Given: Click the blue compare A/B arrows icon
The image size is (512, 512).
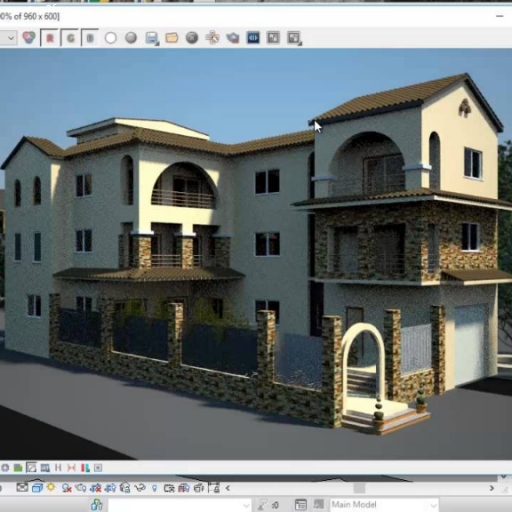Looking at the screenshot, I should (253, 38).
